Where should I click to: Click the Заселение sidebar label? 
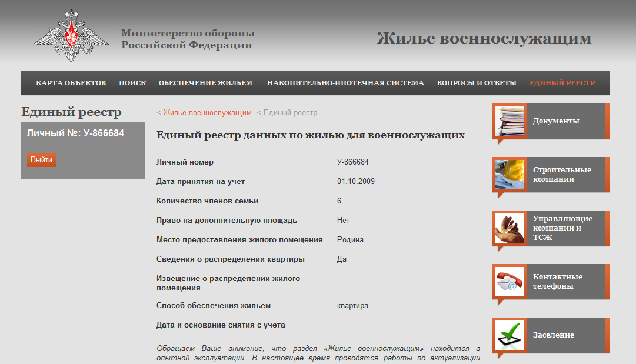coord(553,335)
